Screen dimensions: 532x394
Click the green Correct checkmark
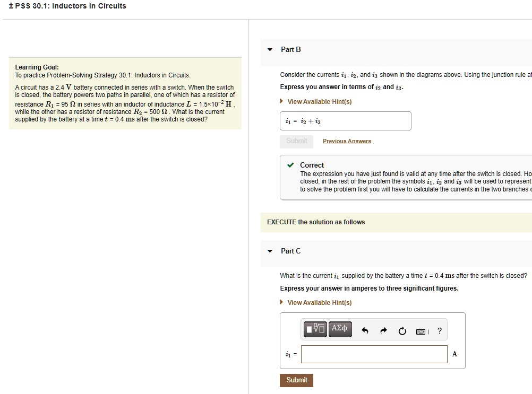(x=290, y=165)
